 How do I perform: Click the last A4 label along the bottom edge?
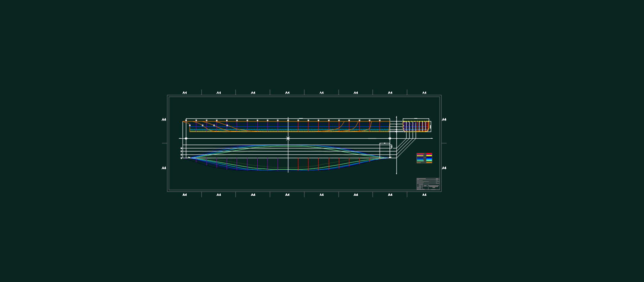pyautogui.click(x=424, y=195)
